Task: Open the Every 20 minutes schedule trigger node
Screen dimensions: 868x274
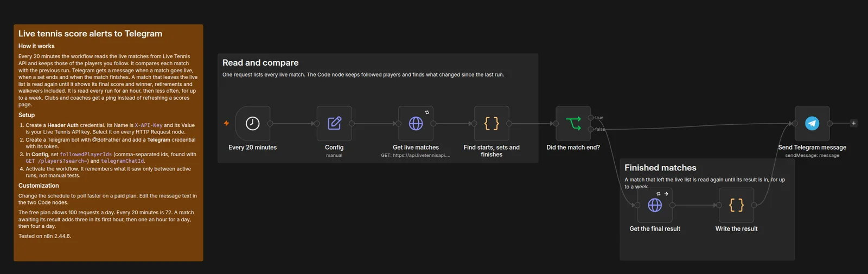Action: (252, 124)
